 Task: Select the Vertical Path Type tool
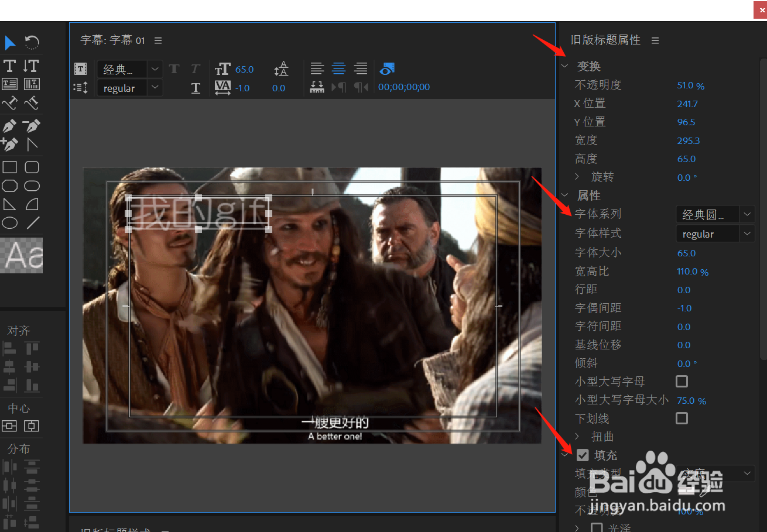point(32,104)
